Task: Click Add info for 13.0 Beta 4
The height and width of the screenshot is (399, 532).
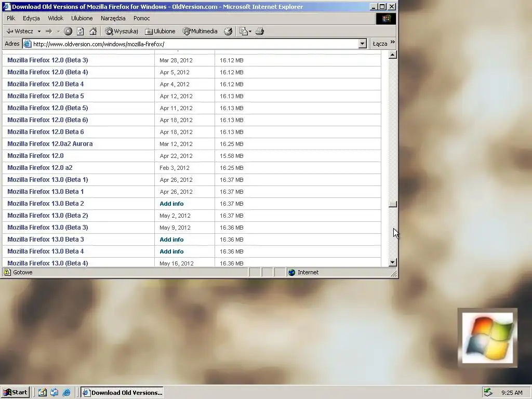Action: (x=171, y=251)
